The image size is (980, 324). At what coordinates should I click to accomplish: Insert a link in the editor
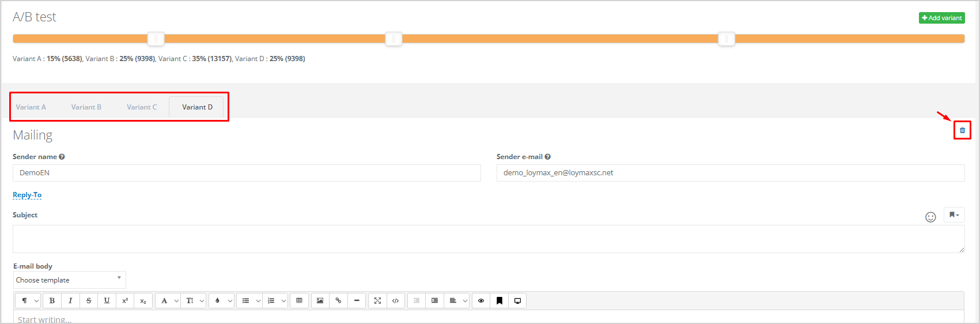pyautogui.click(x=338, y=301)
